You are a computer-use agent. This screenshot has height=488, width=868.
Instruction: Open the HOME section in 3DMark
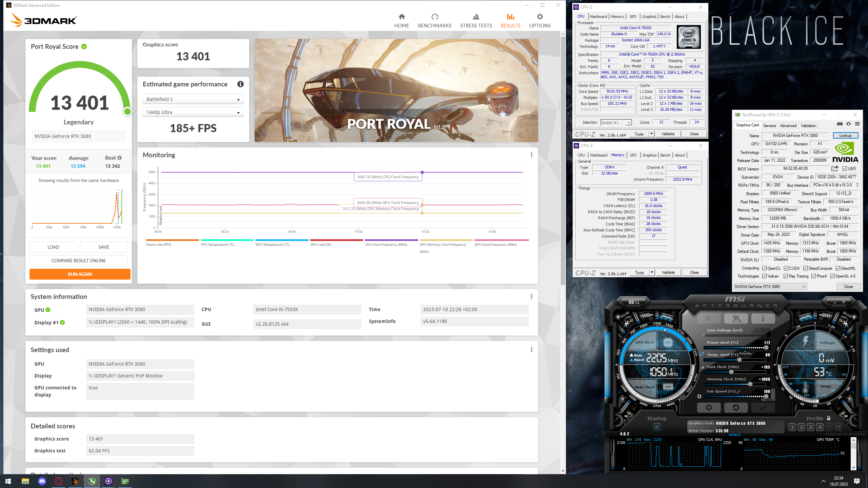(401, 21)
